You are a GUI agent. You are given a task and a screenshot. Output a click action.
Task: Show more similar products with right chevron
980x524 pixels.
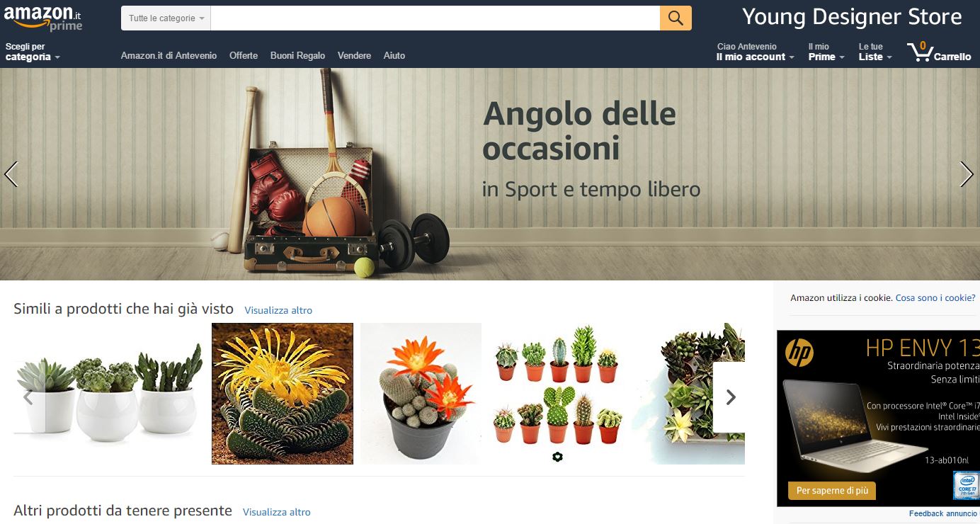pos(729,397)
